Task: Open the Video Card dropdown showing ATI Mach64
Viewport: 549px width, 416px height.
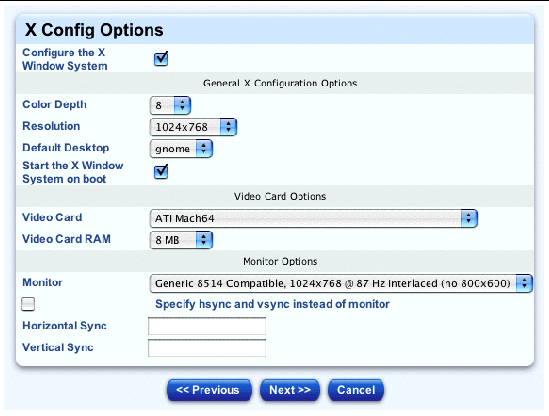Action: 314,219
